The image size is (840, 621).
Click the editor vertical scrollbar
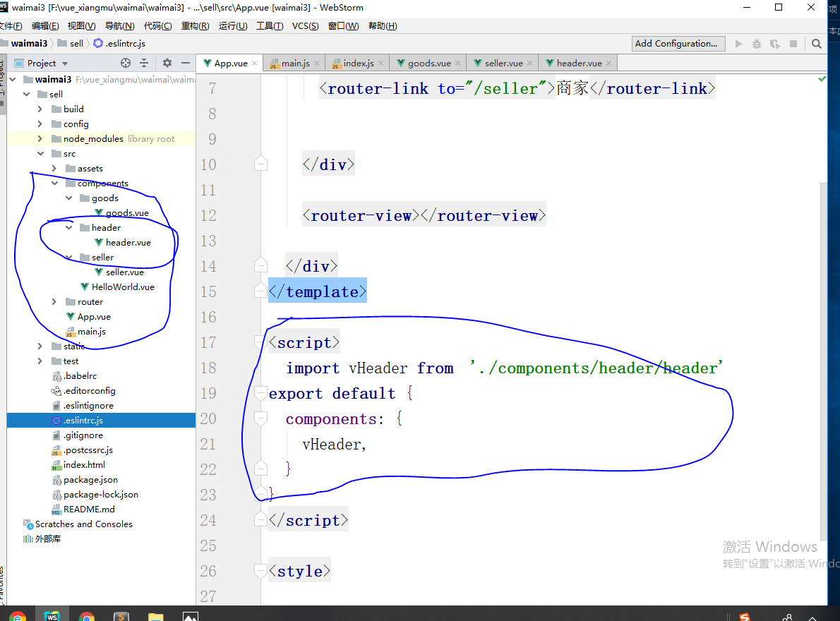pos(823,361)
